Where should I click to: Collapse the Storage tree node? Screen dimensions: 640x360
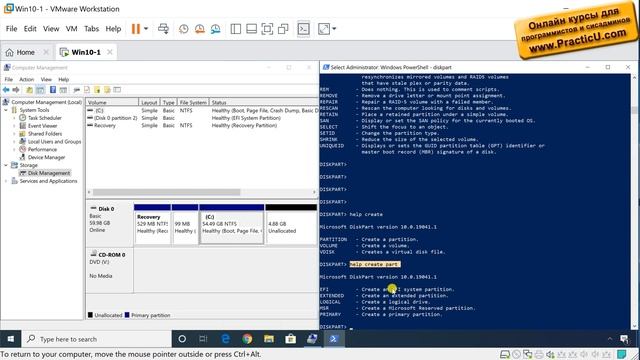pyautogui.click(x=6, y=165)
